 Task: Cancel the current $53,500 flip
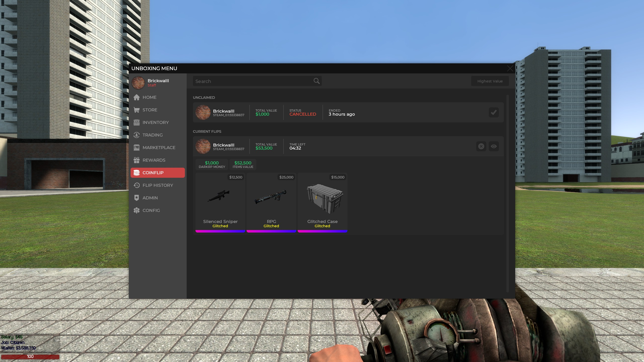pos(481,146)
